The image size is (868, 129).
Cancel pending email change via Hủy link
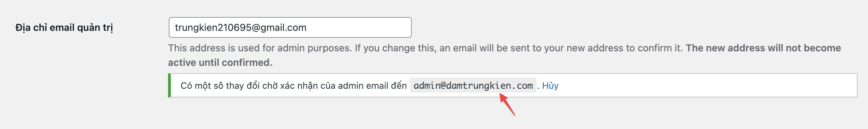click(550, 86)
